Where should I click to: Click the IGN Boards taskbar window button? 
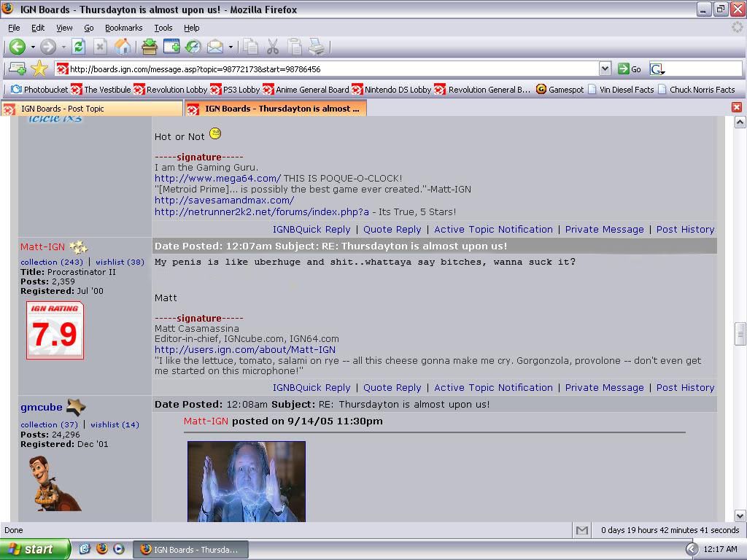190,550
